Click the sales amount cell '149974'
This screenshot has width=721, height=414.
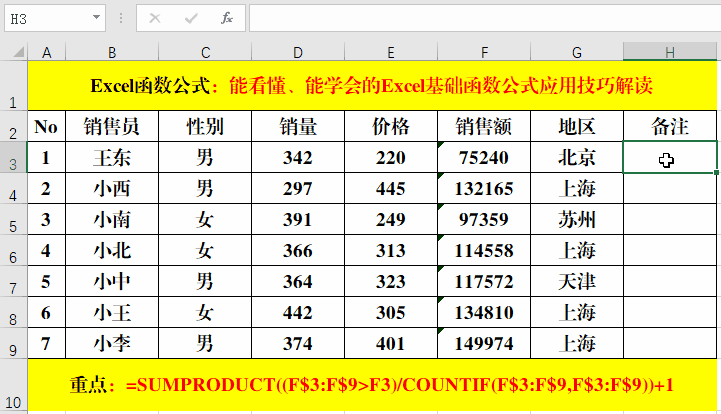(x=484, y=343)
